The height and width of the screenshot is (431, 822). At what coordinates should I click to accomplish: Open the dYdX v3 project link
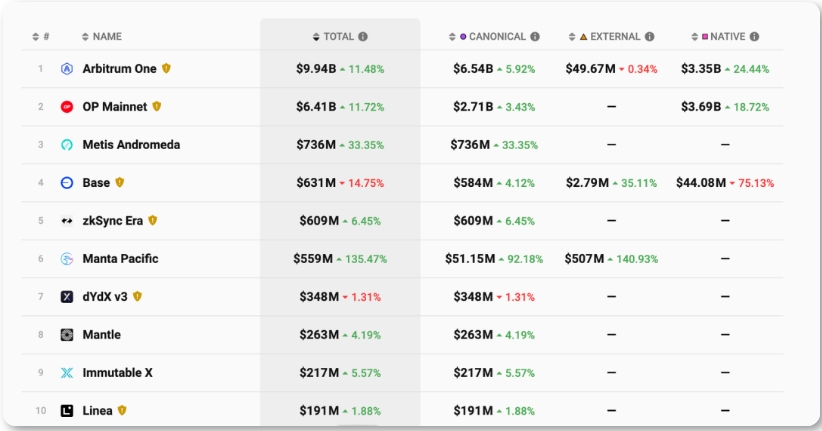point(105,297)
